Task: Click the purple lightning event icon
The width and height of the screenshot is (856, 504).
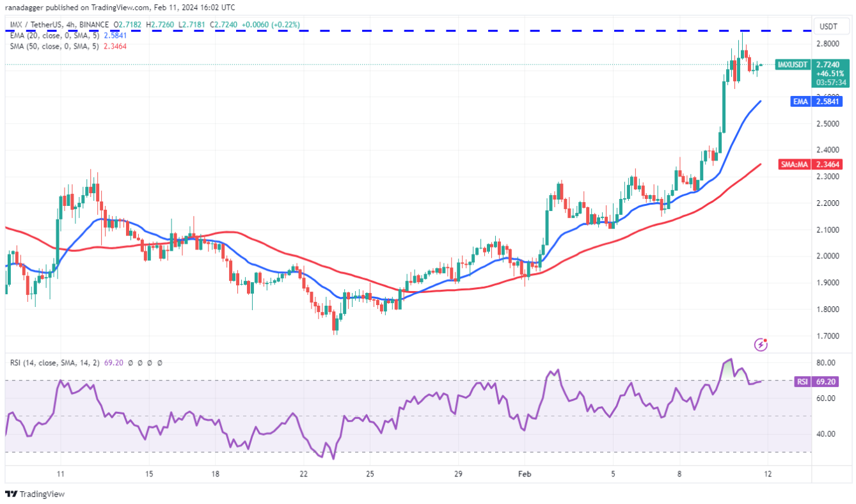Action: [761, 345]
